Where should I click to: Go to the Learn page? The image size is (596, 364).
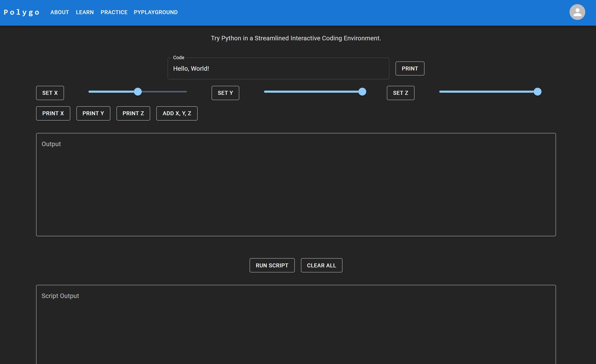click(x=85, y=12)
